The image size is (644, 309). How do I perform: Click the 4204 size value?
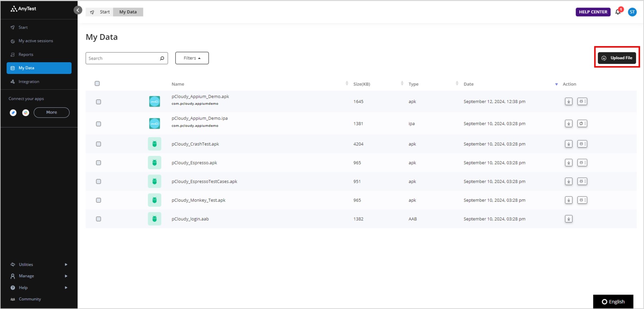click(x=358, y=144)
